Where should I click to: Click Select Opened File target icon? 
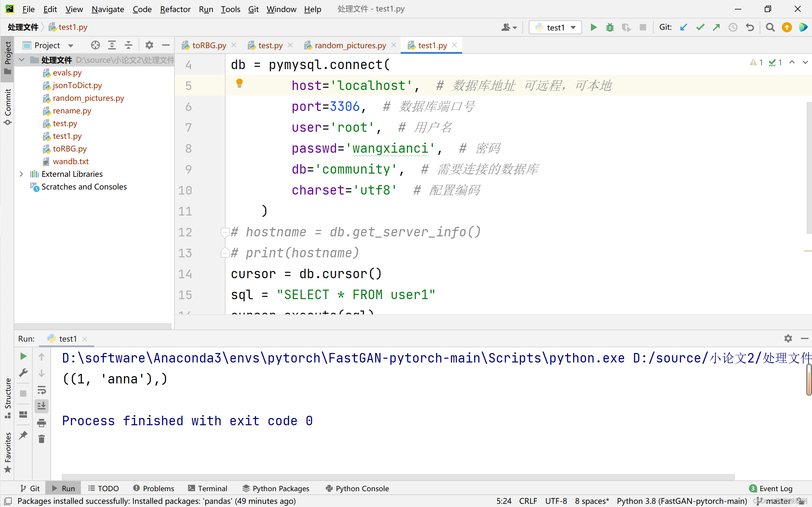point(95,45)
